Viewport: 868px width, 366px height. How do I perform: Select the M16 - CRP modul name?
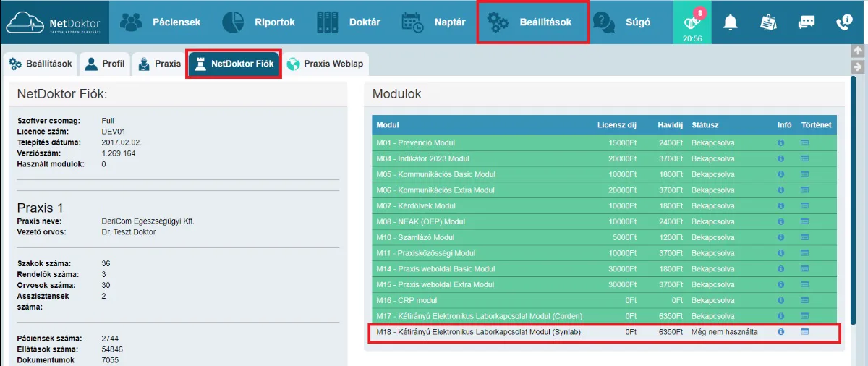pos(407,300)
